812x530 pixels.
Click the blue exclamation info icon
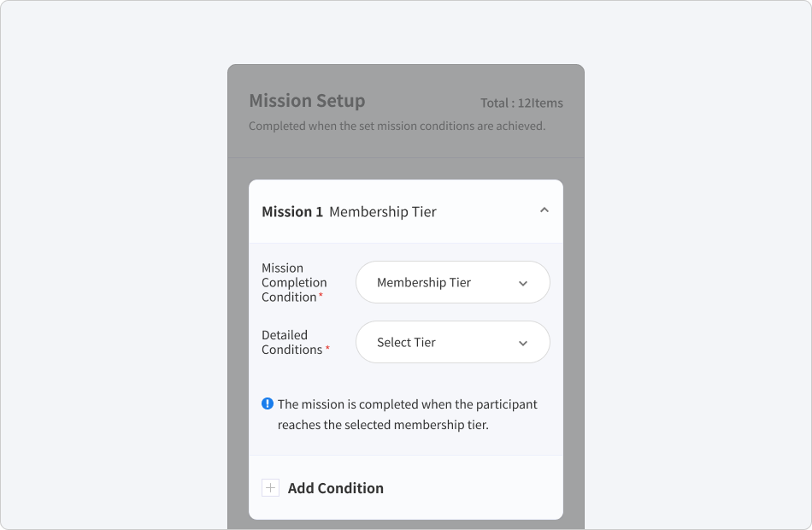pyautogui.click(x=268, y=403)
